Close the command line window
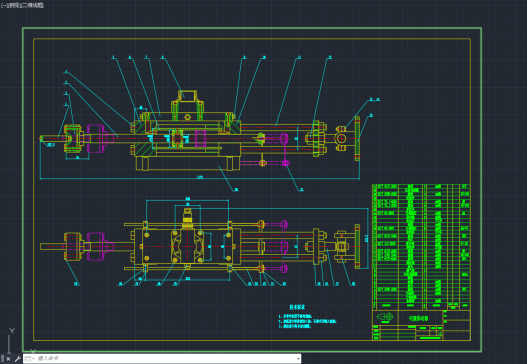Viewport: 527px width, 364px height. [8, 359]
